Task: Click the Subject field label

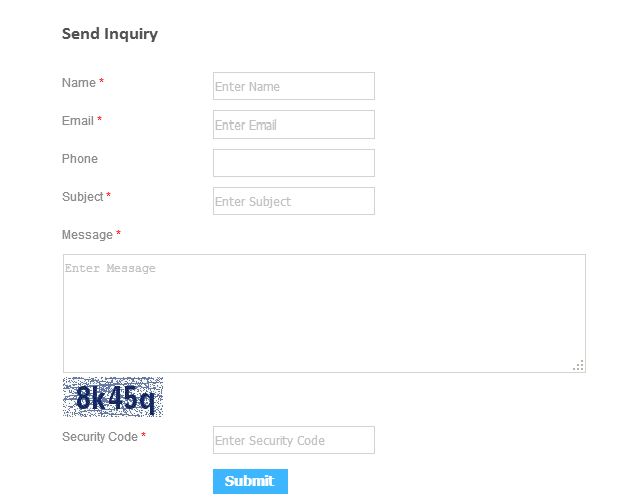Action: click(x=83, y=197)
